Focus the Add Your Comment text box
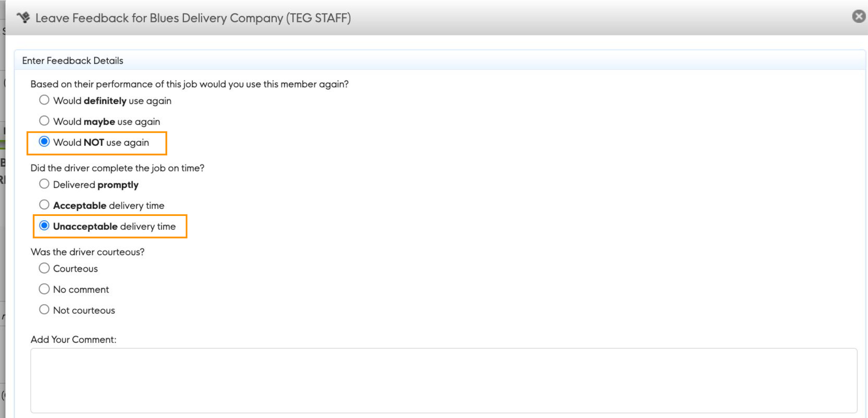This screenshot has width=868, height=418. (443, 380)
